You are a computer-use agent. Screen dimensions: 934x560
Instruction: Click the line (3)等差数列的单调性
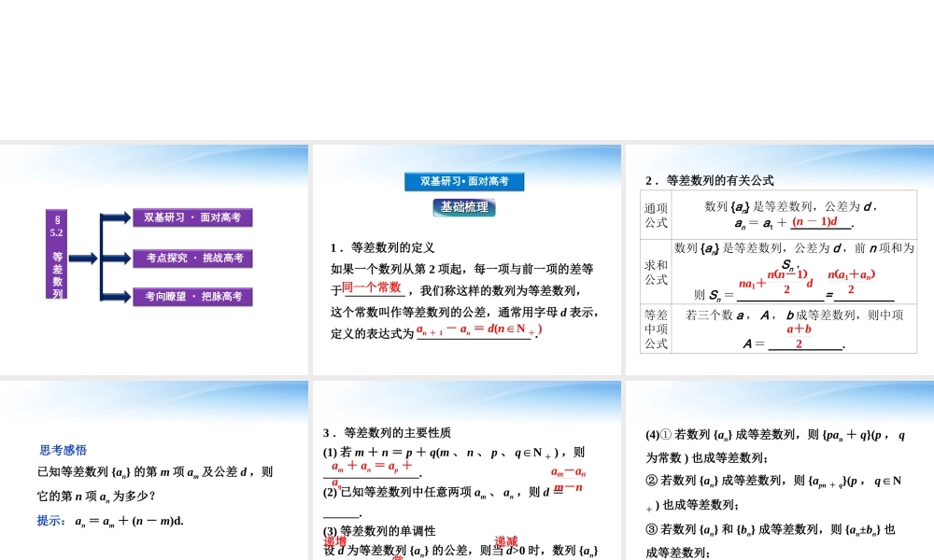click(x=379, y=531)
